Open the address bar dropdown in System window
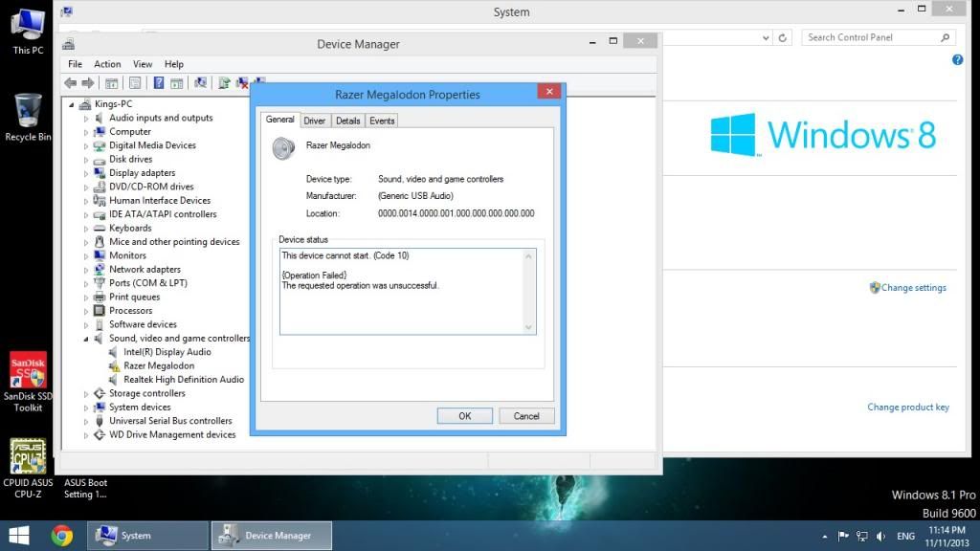The image size is (980, 551). point(766,37)
